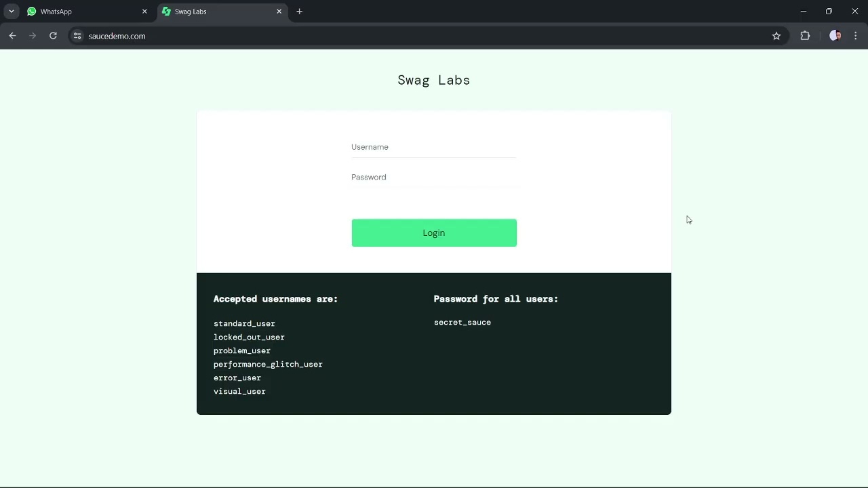Open the site information icon in the address bar
This screenshot has height=488, width=868.
point(77,36)
